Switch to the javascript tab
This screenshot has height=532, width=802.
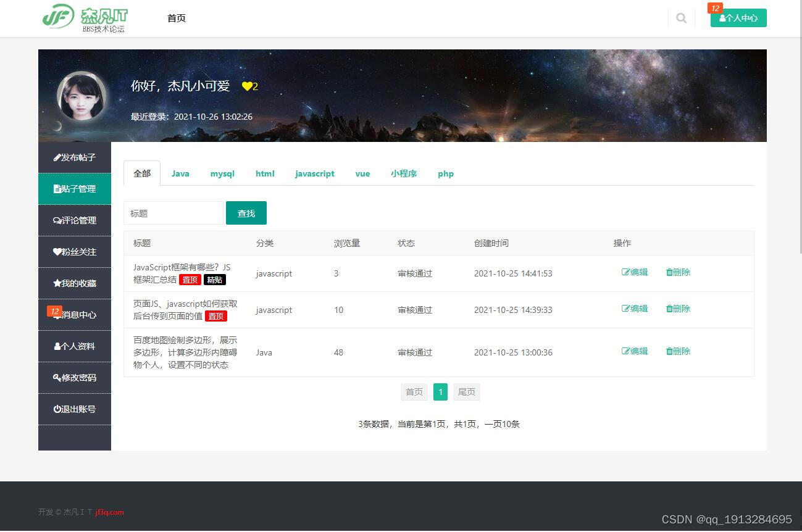pyautogui.click(x=314, y=173)
